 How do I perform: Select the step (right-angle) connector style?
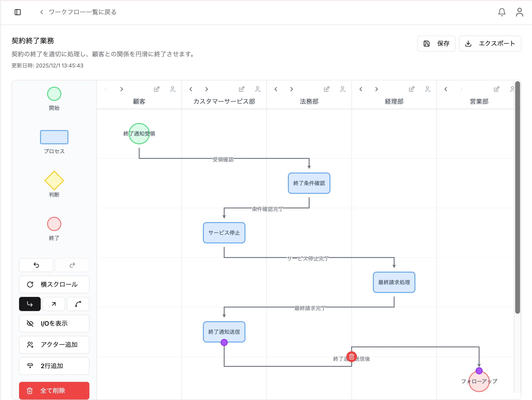30,304
